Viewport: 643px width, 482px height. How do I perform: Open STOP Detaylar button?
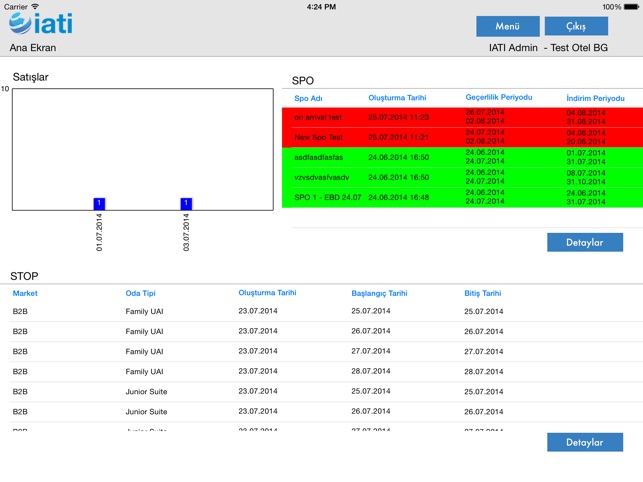585,442
